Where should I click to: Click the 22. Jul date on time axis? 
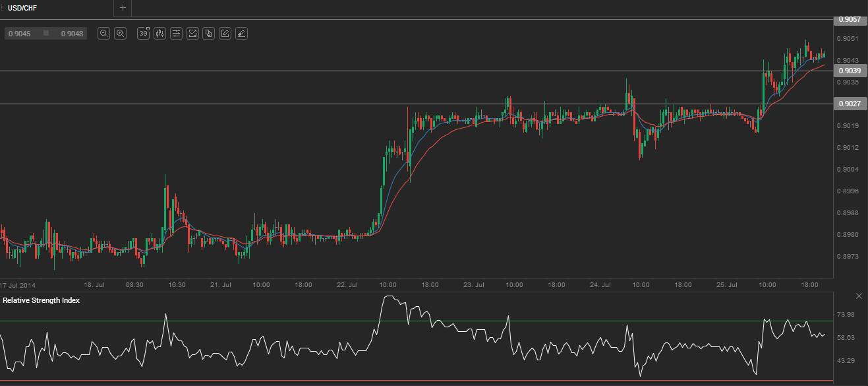click(346, 285)
